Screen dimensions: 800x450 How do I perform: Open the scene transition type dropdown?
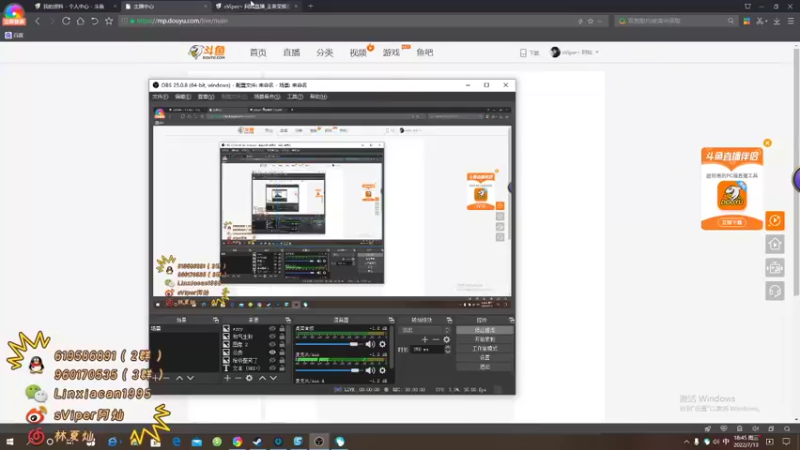point(424,330)
